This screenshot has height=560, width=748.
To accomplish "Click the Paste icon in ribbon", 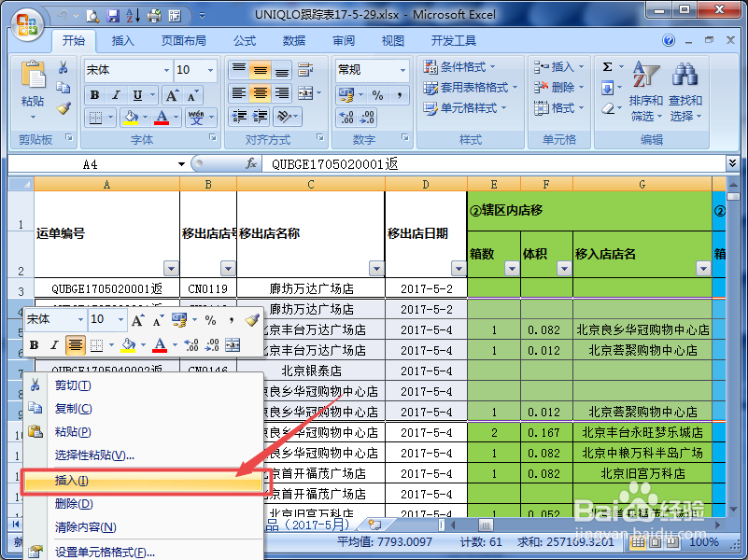I will coord(34,75).
